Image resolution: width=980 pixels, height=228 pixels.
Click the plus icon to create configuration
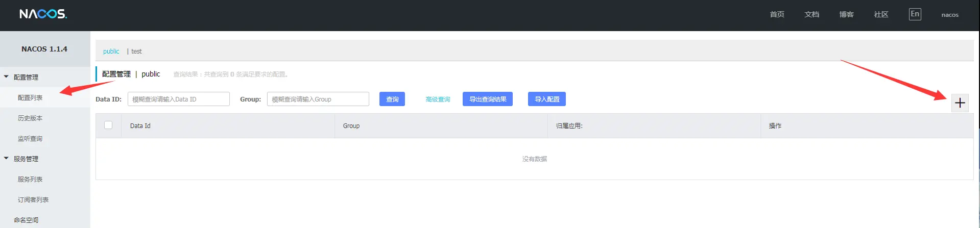point(960,103)
